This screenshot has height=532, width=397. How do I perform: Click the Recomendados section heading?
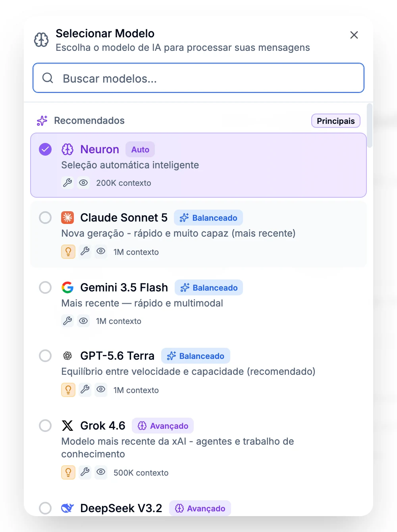click(x=89, y=121)
